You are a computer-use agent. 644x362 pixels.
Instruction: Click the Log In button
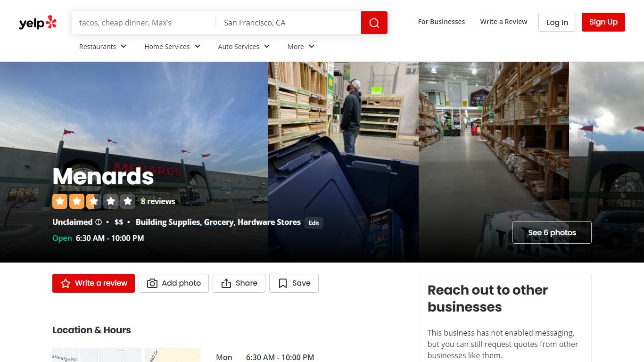tap(557, 22)
